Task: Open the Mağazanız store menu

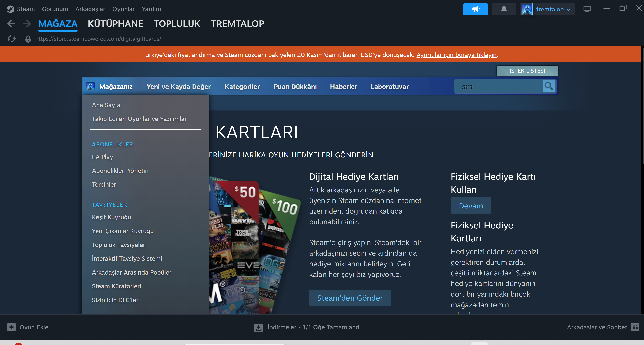Action: [116, 87]
